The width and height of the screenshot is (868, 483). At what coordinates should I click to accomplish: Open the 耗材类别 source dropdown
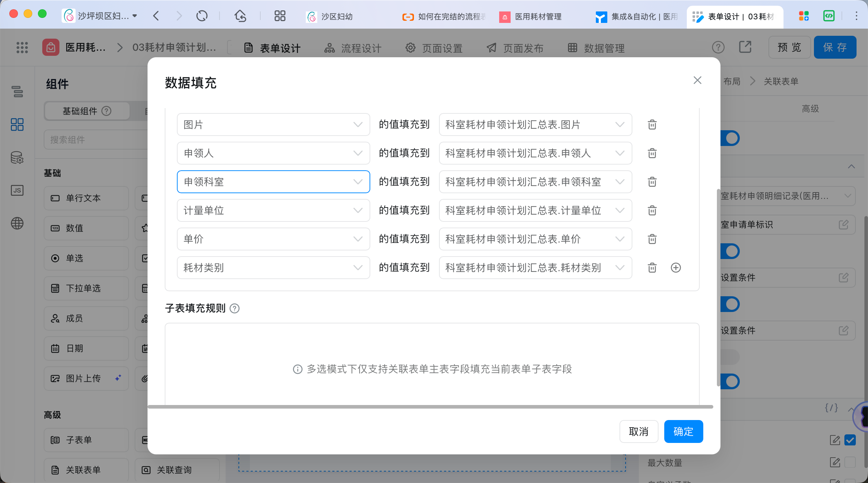[x=273, y=268]
